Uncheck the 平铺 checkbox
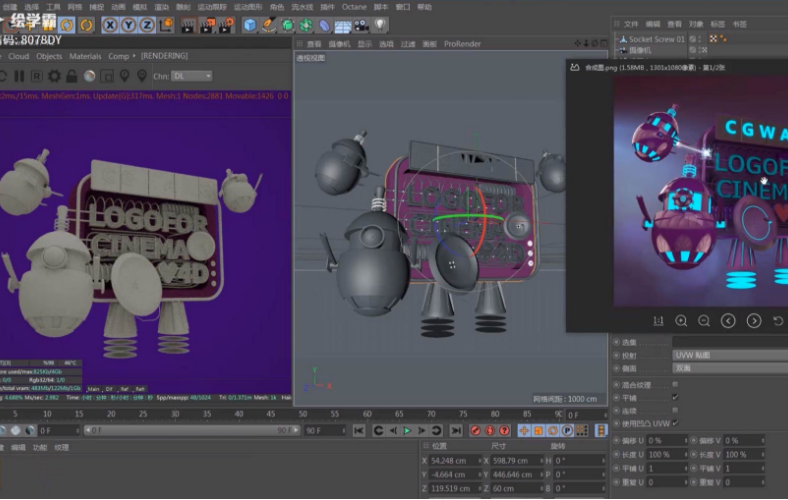This screenshot has width=788, height=500. click(x=675, y=396)
